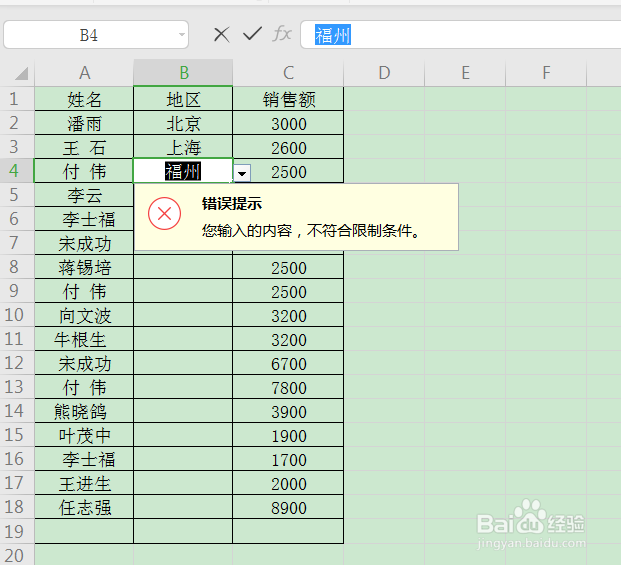
Task: Select column E header
Action: [x=465, y=73]
